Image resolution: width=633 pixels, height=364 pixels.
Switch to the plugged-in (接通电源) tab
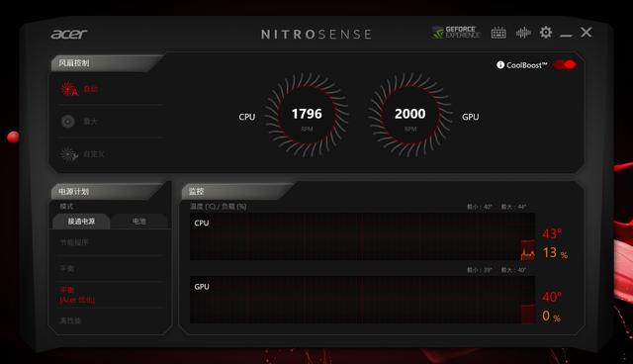[81, 222]
